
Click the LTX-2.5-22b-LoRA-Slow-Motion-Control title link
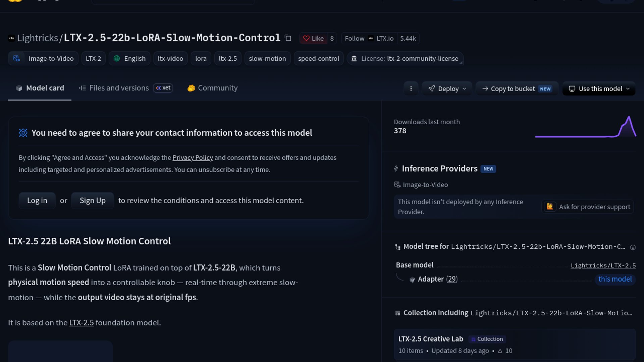point(172,38)
